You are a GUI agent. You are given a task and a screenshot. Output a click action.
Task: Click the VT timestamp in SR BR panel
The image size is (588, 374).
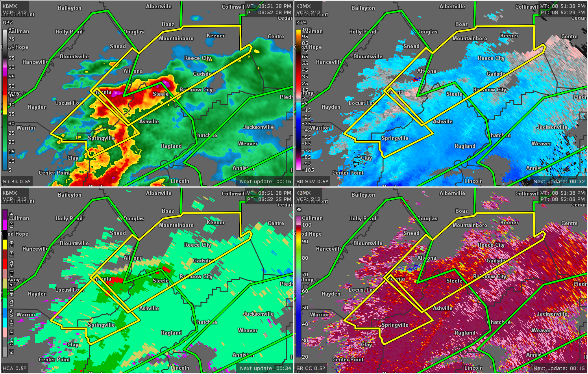(x=269, y=6)
